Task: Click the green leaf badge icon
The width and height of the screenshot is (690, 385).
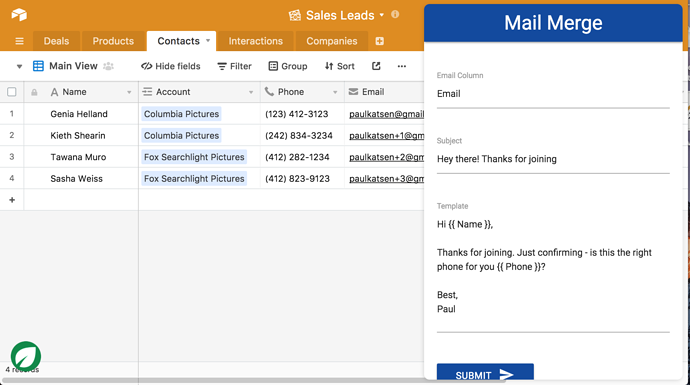Action: click(26, 356)
